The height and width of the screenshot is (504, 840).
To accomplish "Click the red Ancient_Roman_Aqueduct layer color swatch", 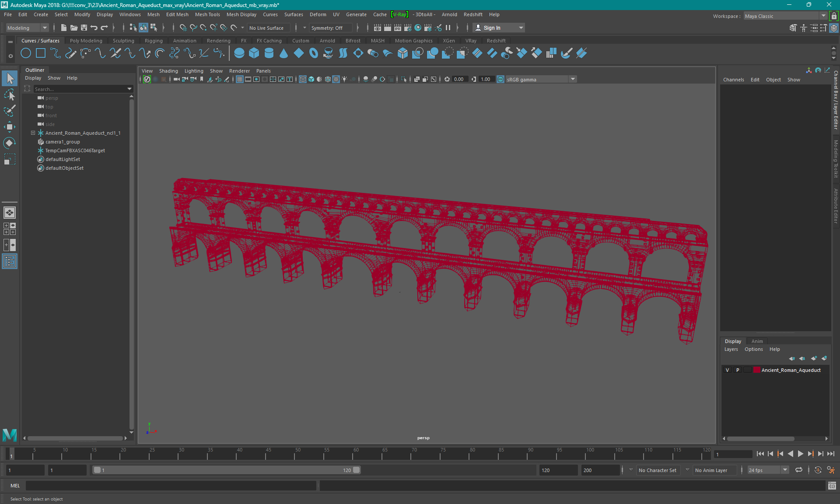I will (756, 370).
